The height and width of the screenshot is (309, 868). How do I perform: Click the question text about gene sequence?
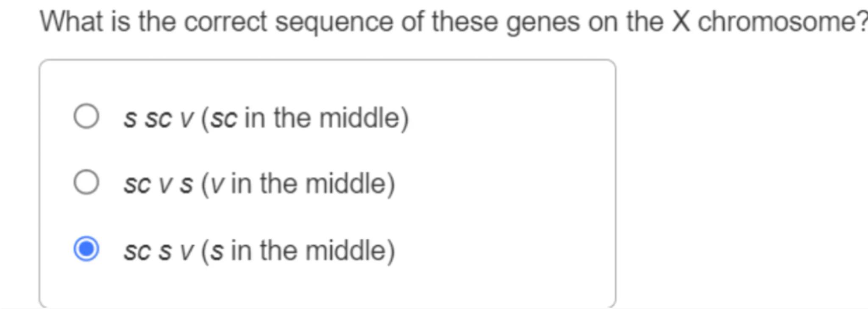(453, 21)
